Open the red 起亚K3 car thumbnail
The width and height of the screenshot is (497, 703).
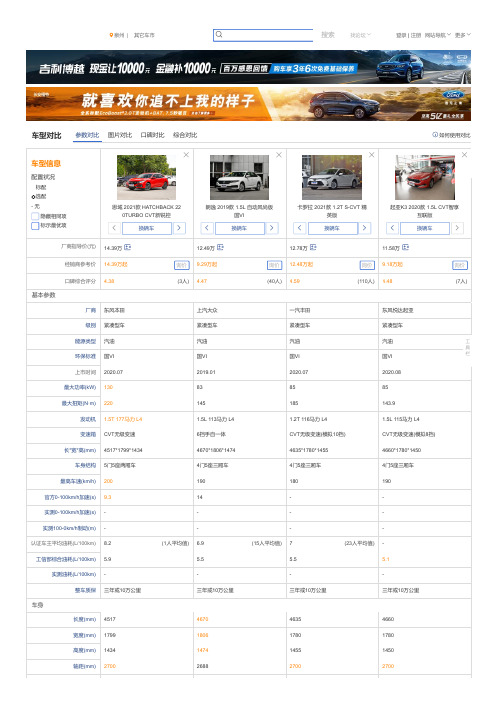[x=424, y=177]
